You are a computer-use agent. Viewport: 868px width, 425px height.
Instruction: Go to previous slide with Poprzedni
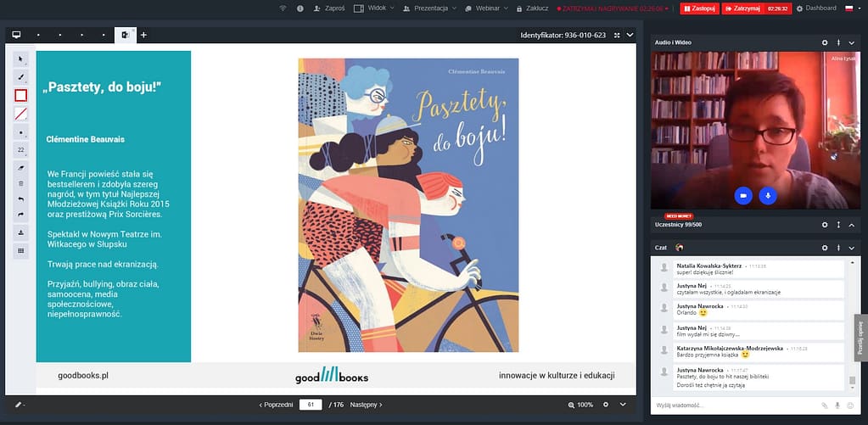pos(276,405)
